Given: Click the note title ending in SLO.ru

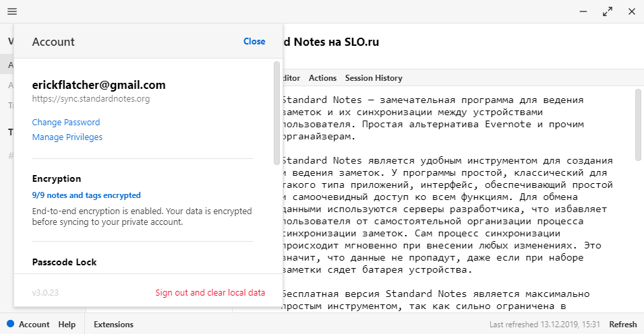Looking at the screenshot, I should 330,42.
